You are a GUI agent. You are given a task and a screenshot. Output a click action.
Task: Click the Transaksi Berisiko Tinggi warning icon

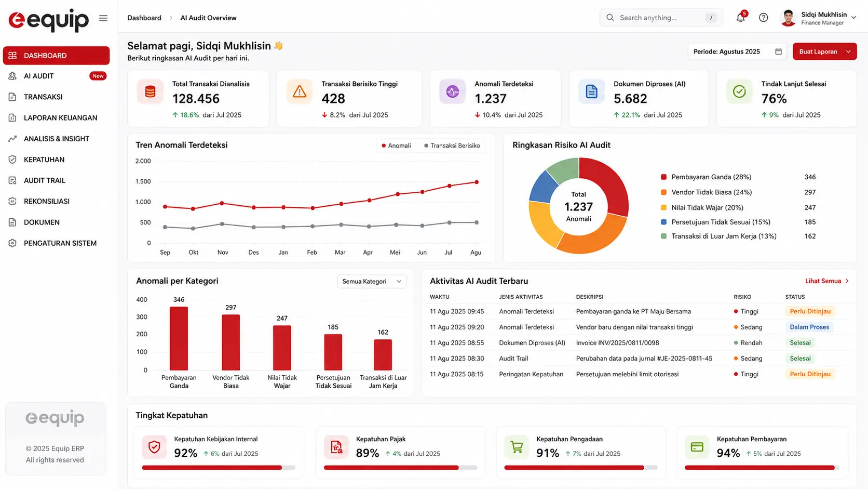click(300, 92)
